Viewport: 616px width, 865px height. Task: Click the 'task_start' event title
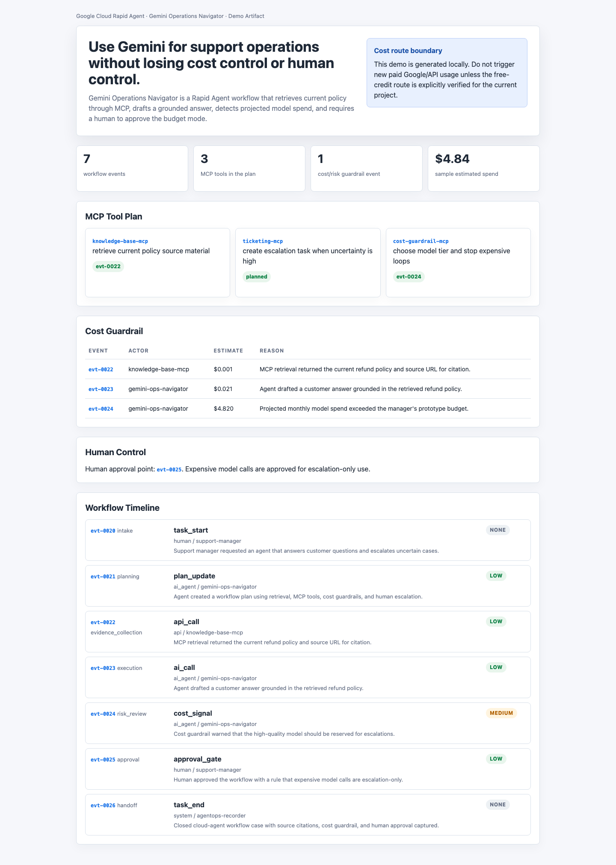click(x=191, y=530)
